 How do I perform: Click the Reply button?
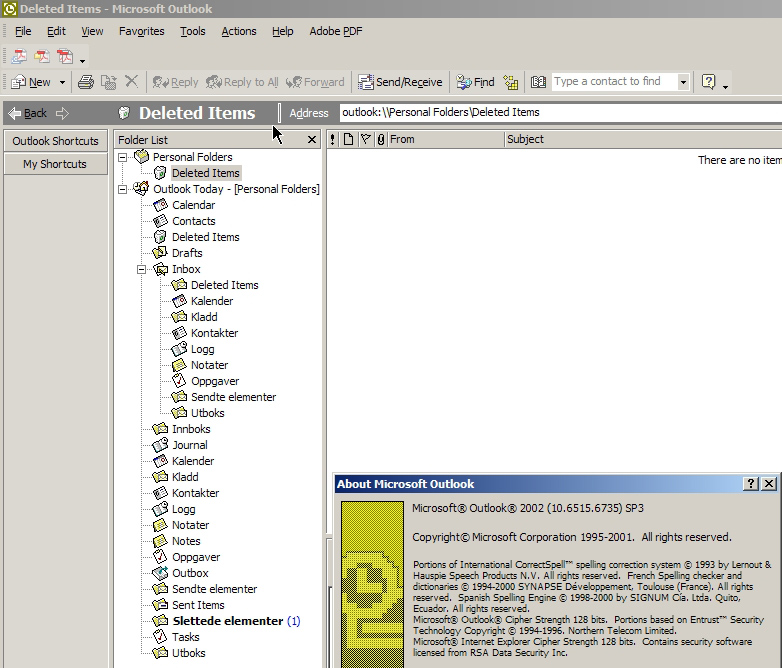(175, 82)
